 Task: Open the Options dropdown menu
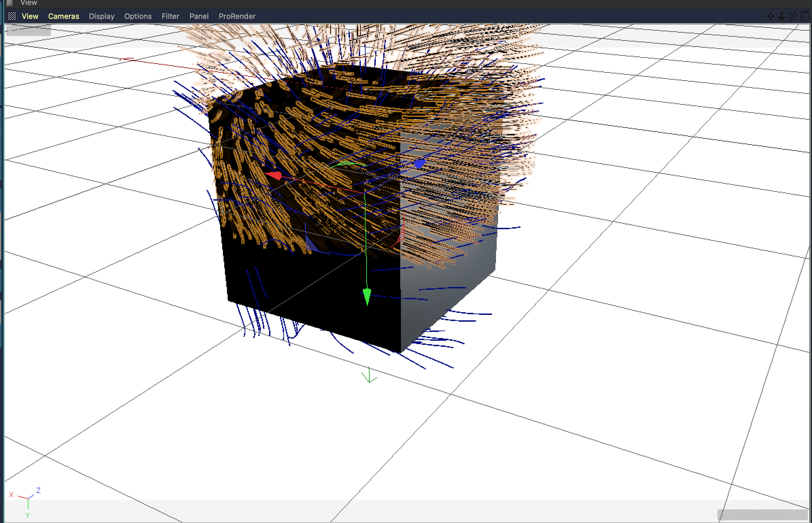(x=138, y=16)
